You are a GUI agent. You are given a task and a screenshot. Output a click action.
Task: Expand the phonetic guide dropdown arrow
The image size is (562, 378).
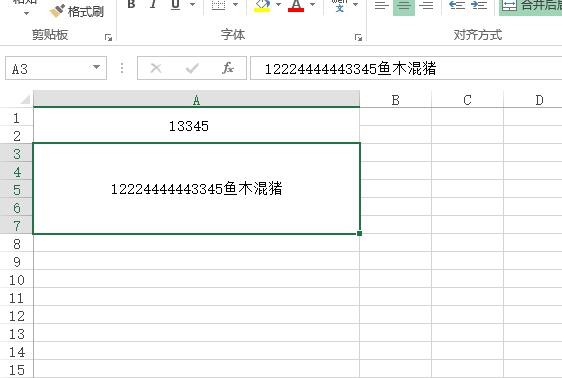tap(356, 5)
